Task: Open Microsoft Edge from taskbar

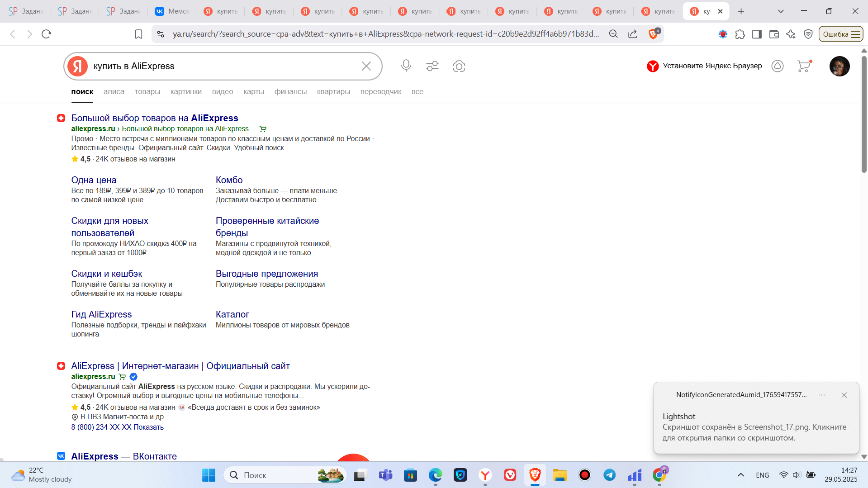Action: (435, 475)
